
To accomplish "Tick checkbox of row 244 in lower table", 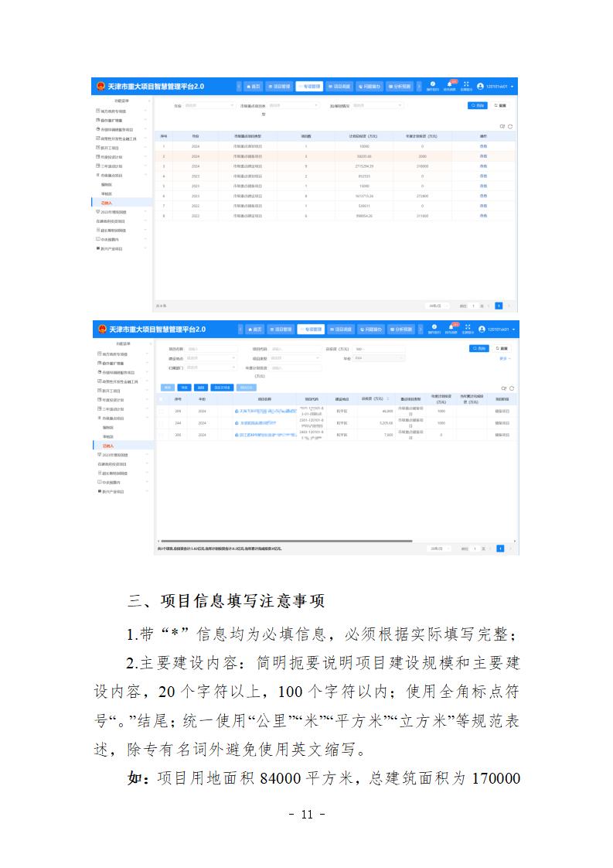I will coord(162,423).
